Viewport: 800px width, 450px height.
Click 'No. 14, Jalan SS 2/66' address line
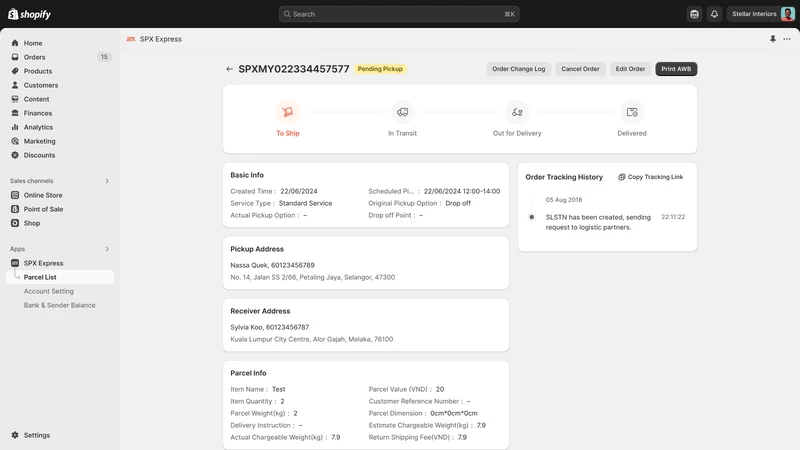pos(312,278)
